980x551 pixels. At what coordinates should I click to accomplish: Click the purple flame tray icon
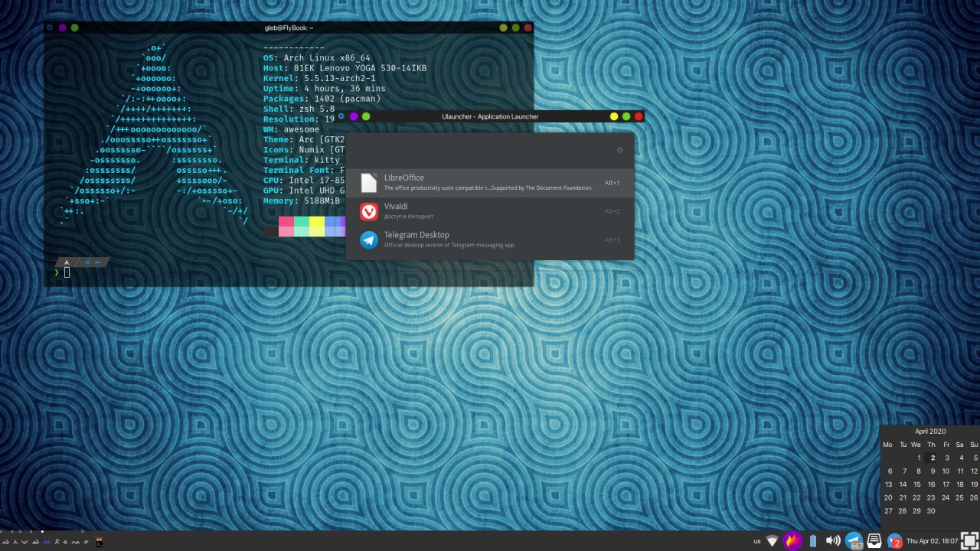[x=792, y=540]
